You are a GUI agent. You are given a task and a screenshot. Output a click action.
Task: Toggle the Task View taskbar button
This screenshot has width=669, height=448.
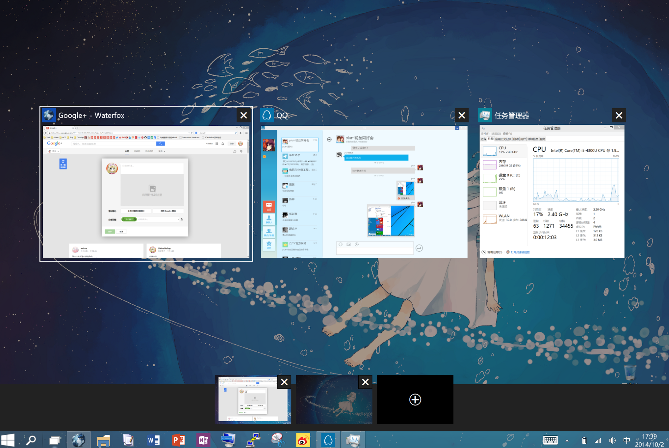click(x=56, y=440)
